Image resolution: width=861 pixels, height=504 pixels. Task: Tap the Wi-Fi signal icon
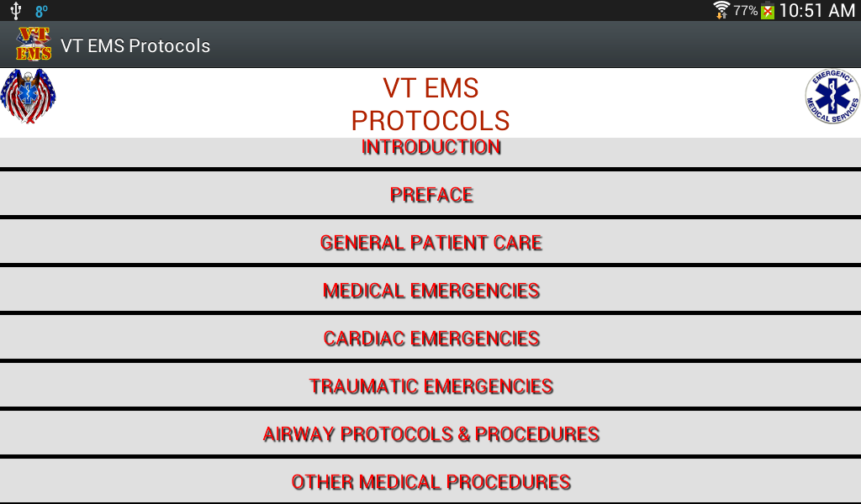721,10
